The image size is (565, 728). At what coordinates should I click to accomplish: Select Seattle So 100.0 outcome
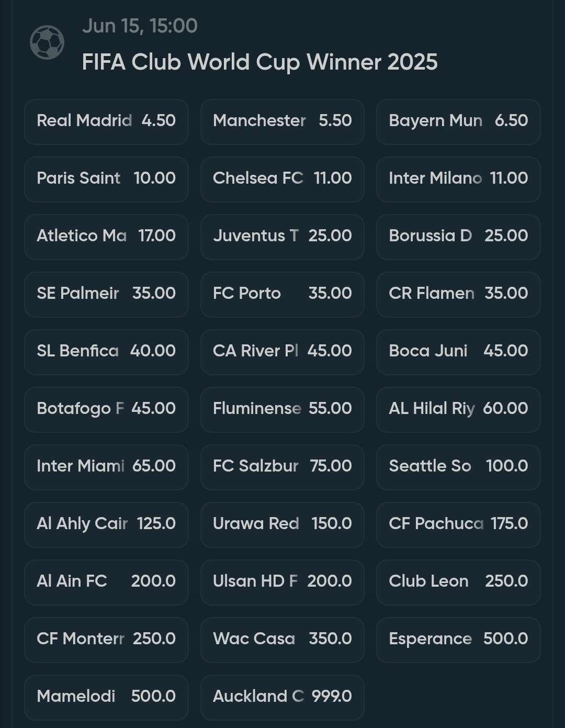click(x=458, y=467)
